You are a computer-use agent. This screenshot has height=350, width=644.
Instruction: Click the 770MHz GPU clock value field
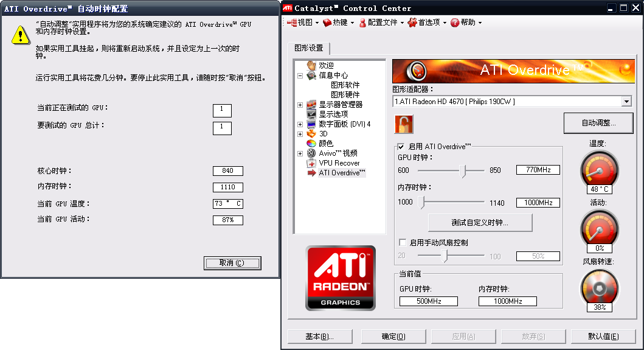click(538, 170)
